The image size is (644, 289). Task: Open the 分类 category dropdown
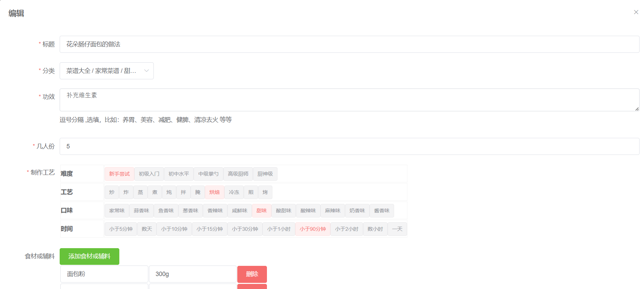(x=106, y=71)
